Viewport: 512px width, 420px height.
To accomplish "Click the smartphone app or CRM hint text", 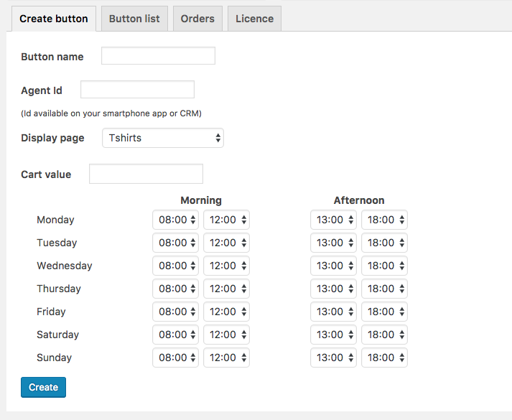I will [x=111, y=113].
